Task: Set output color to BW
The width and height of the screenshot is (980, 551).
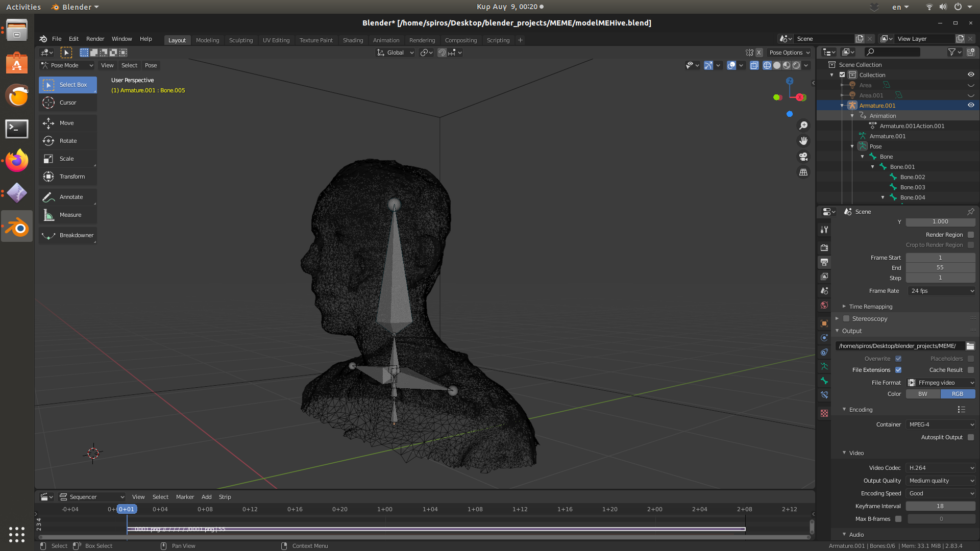Action: click(923, 394)
